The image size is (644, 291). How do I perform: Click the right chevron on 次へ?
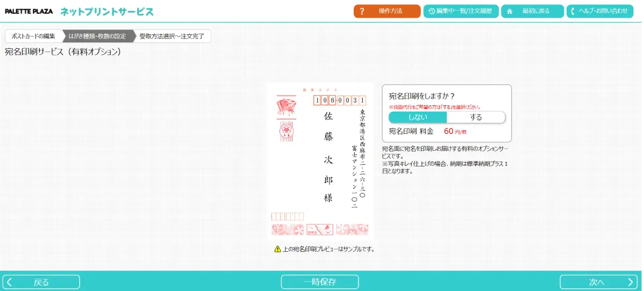coord(631,282)
